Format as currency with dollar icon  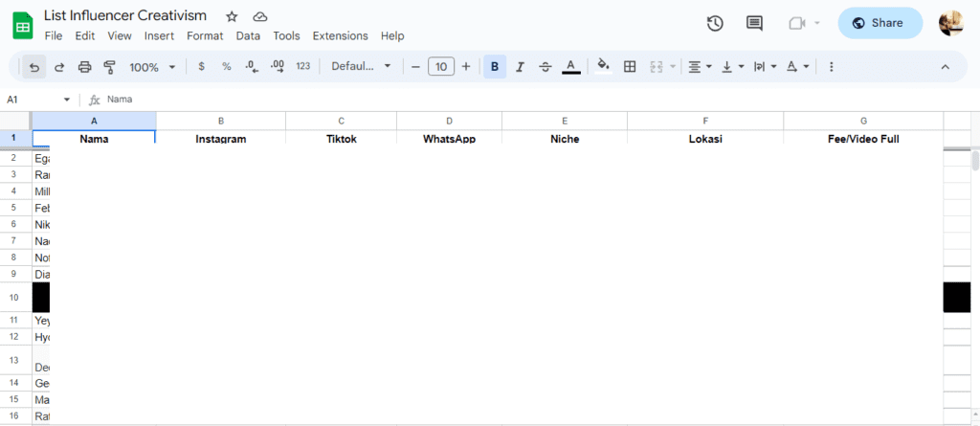point(201,67)
